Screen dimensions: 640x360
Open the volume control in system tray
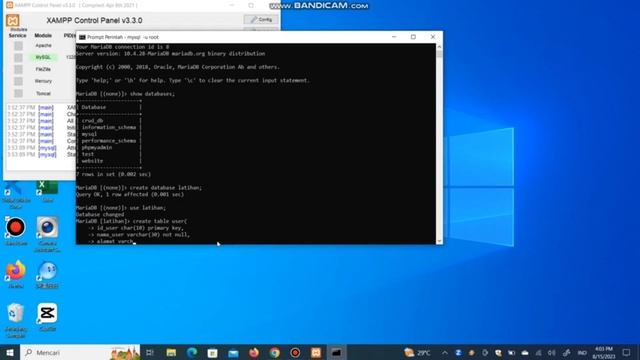pyautogui.click(x=552, y=353)
